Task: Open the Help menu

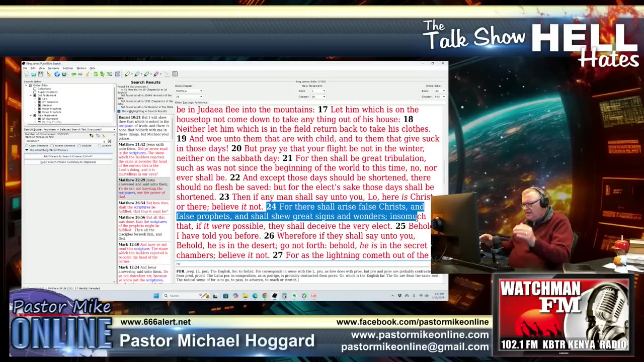Action: [x=92, y=68]
